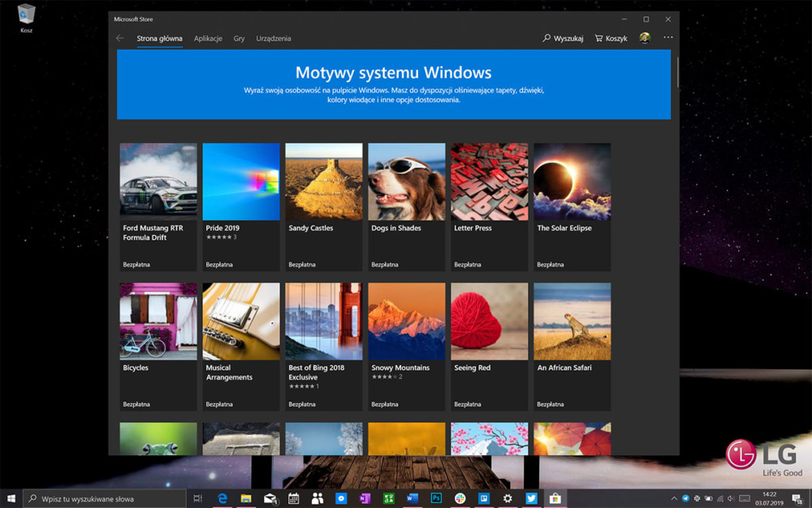
Task: Click the volume speaker tray icon
Action: click(x=731, y=499)
